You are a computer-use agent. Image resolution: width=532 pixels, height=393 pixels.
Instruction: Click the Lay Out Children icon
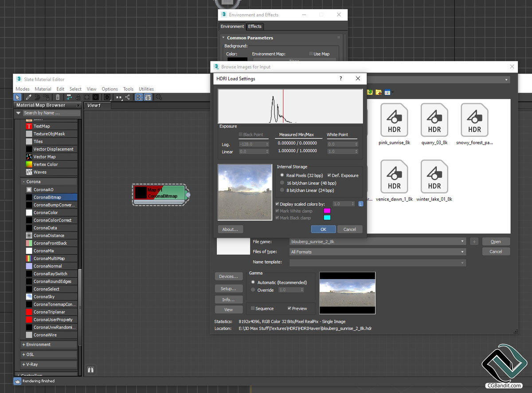coord(128,97)
